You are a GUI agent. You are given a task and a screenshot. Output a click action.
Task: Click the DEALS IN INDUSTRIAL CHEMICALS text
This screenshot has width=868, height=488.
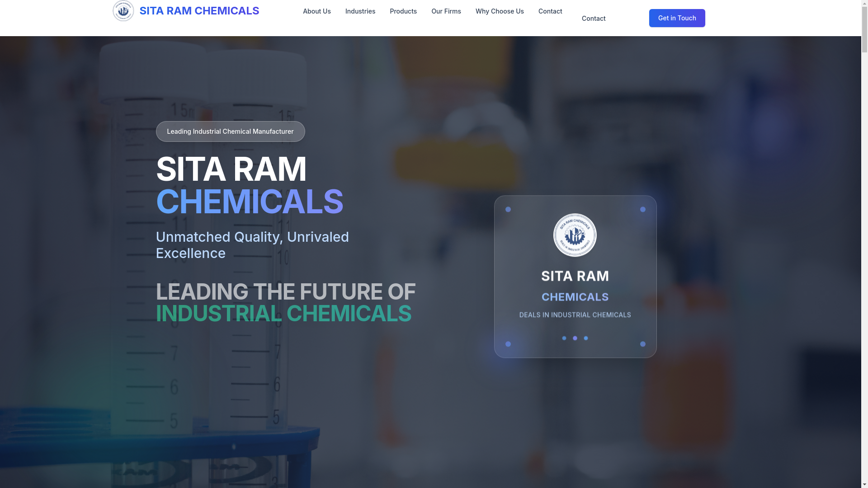point(575,315)
